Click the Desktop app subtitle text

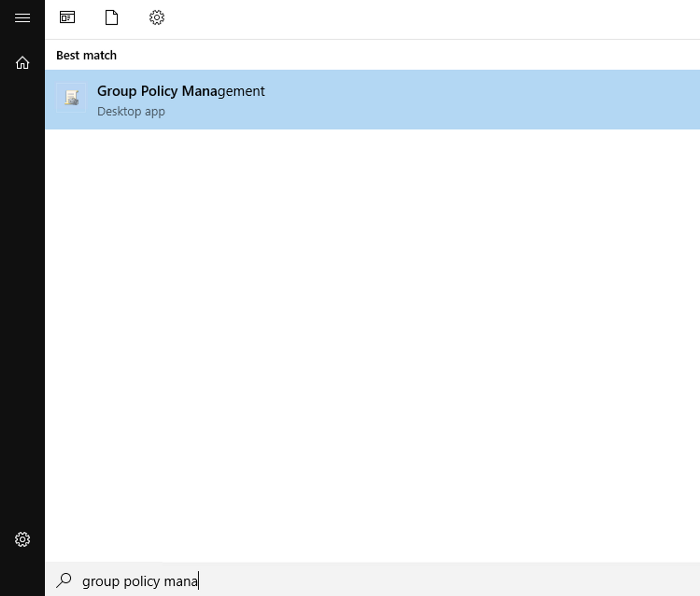click(x=131, y=111)
